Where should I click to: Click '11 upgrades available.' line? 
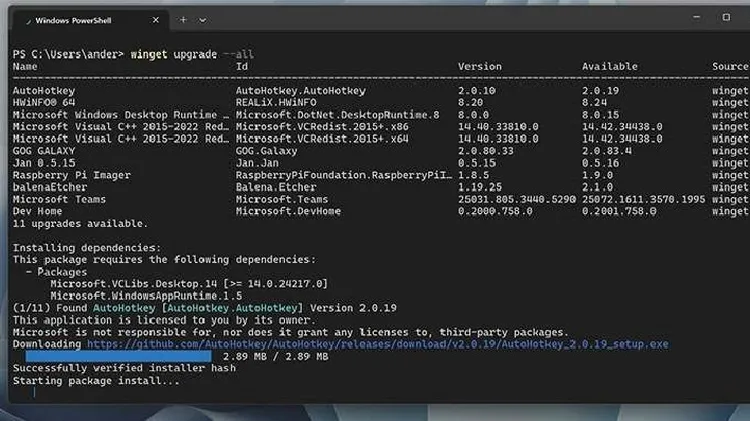(x=80, y=223)
